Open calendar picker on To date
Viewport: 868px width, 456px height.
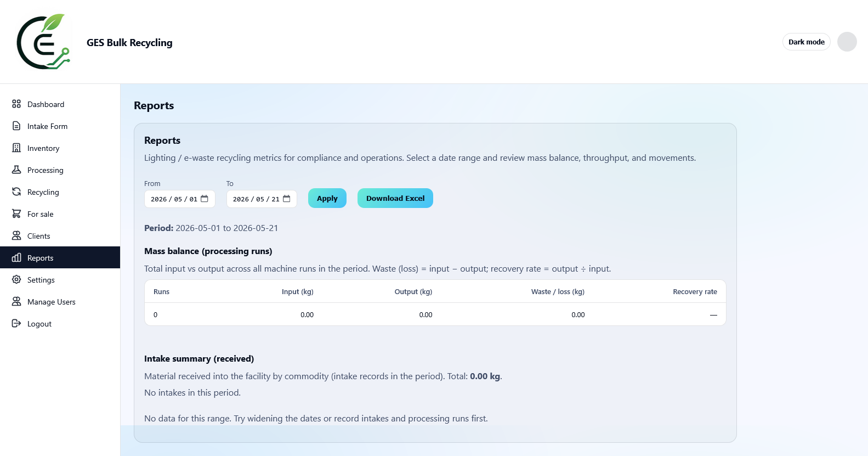point(287,199)
